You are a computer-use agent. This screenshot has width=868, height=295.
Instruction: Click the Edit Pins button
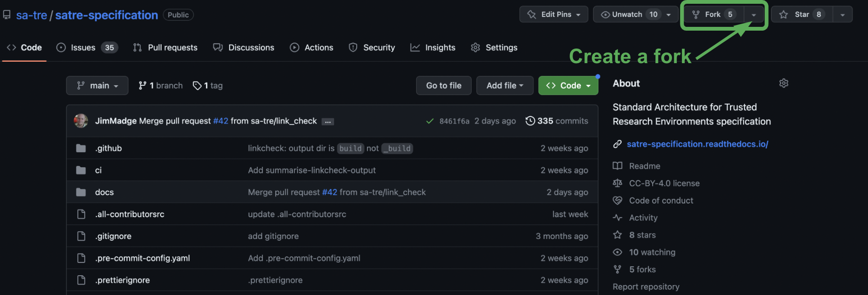tap(554, 15)
